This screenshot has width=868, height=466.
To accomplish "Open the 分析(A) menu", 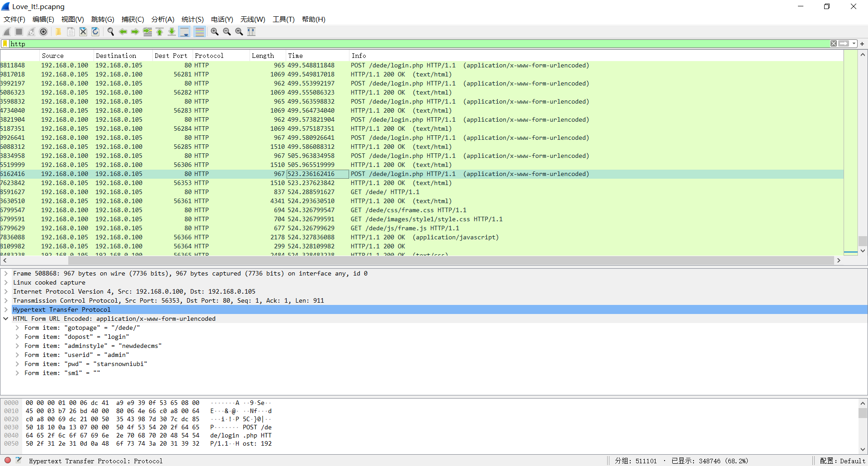I will click(162, 19).
